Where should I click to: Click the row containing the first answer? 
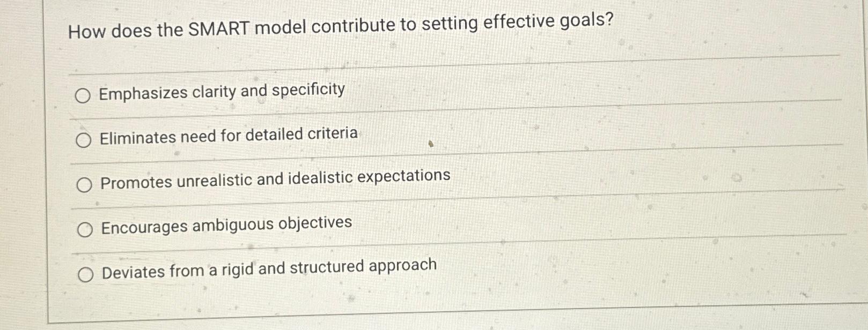pyautogui.click(x=376, y=94)
